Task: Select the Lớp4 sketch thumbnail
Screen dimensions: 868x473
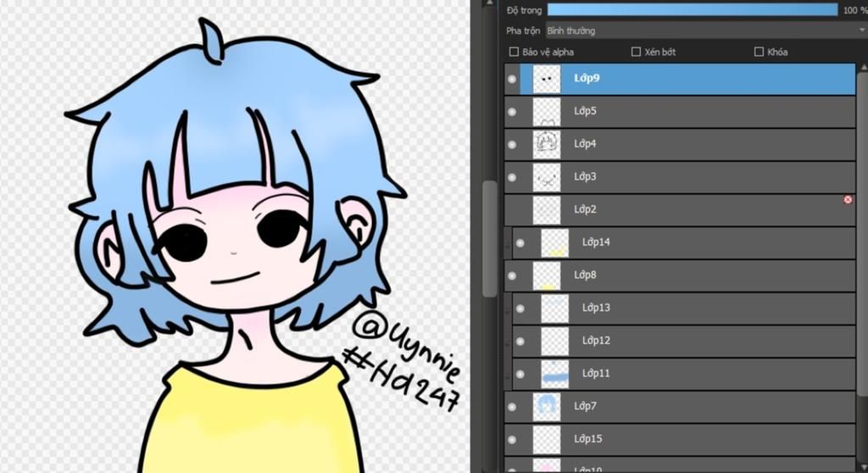Action: coord(547,144)
